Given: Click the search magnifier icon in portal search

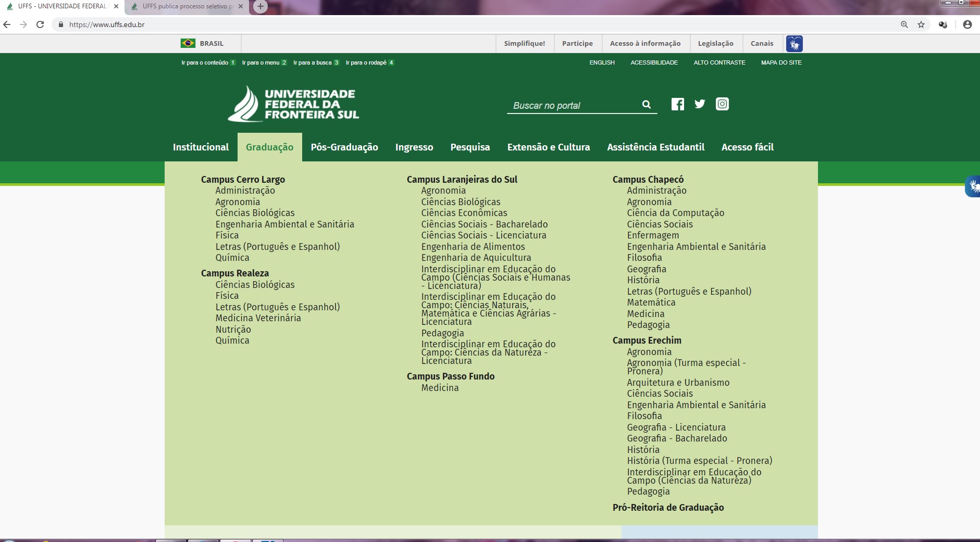Looking at the screenshot, I should point(647,104).
